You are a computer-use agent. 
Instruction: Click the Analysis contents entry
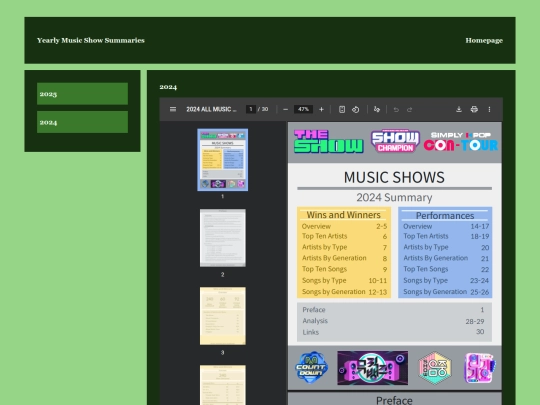[393, 321]
